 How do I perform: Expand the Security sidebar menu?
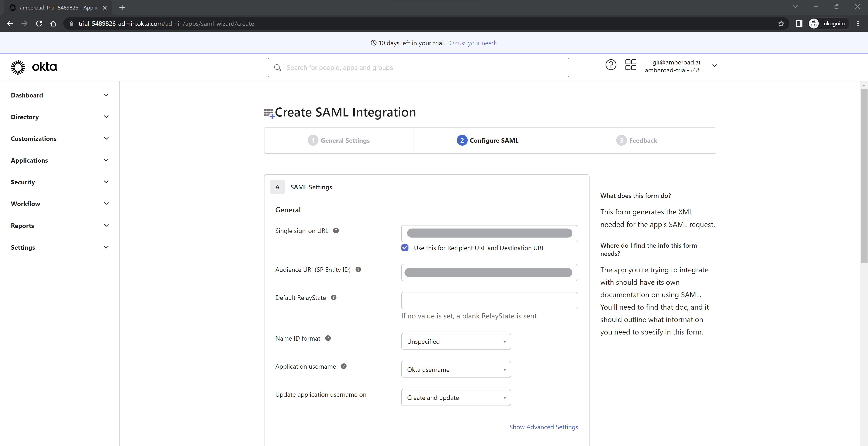pos(60,182)
